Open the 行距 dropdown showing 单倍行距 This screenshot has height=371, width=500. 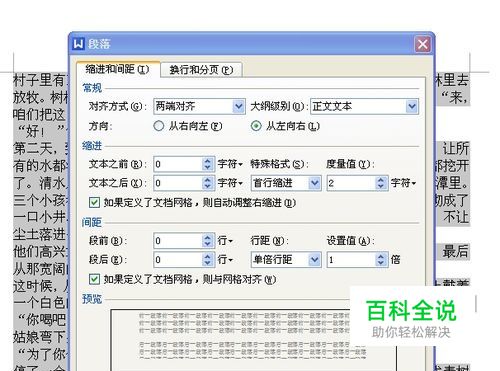point(286,260)
